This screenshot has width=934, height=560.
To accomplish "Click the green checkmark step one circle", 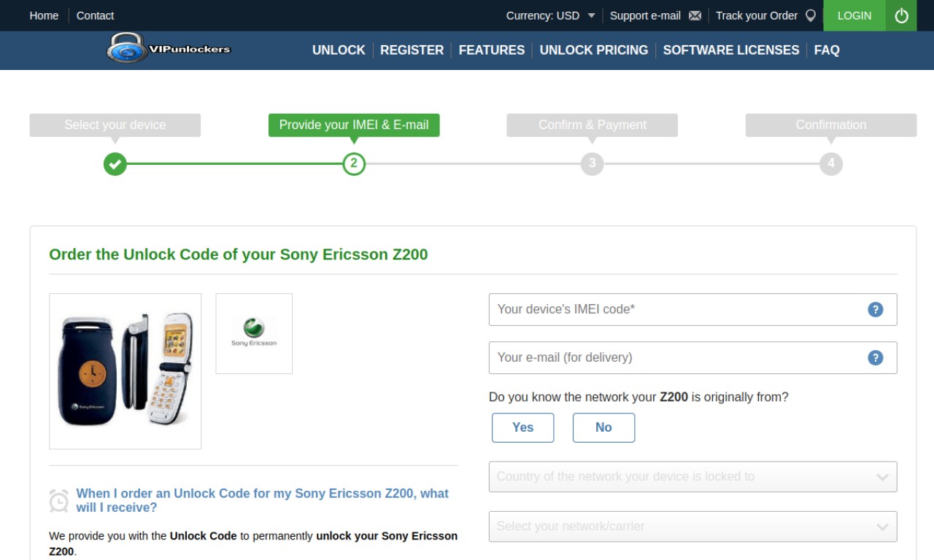I will tap(115, 163).
